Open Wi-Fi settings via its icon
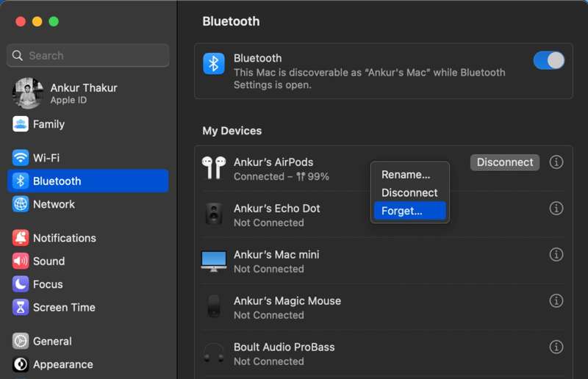The width and height of the screenshot is (588, 379). (21, 157)
